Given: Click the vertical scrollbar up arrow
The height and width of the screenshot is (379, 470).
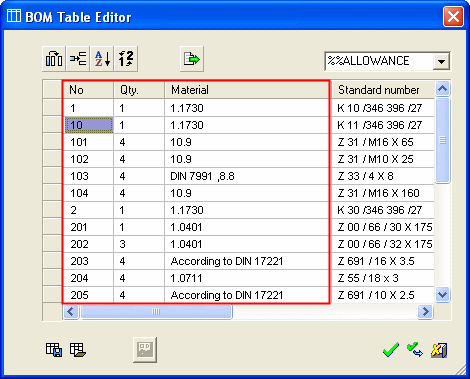Looking at the screenshot, I should (443, 89).
